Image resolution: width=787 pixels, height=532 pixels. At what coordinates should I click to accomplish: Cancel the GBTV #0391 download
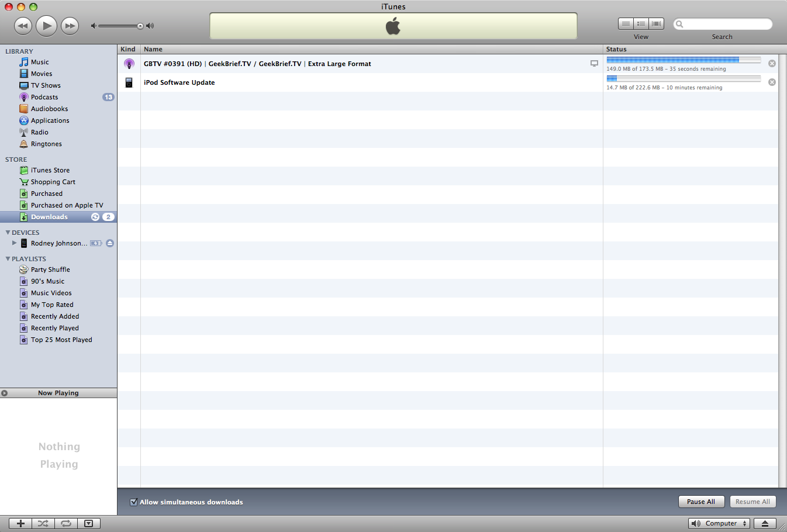click(x=772, y=63)
